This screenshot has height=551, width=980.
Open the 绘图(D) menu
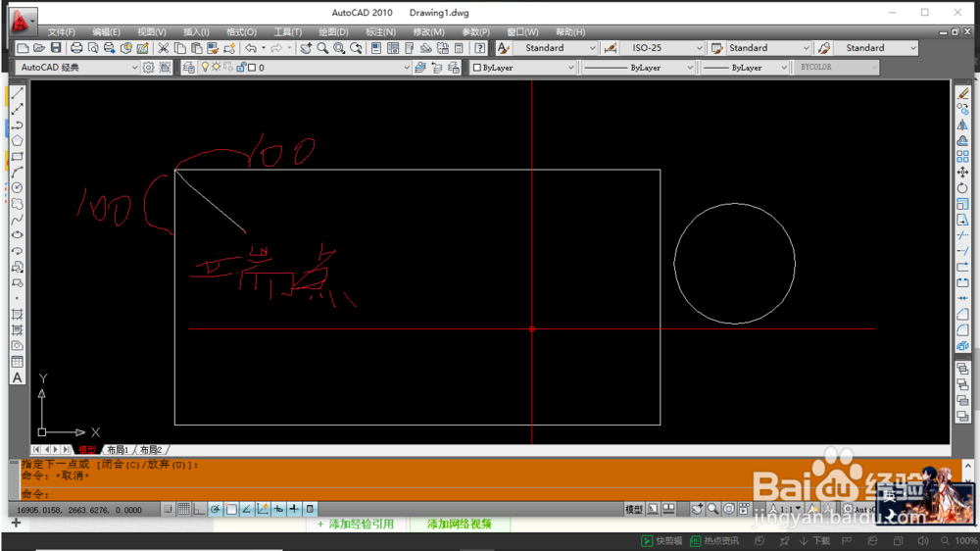333,32
